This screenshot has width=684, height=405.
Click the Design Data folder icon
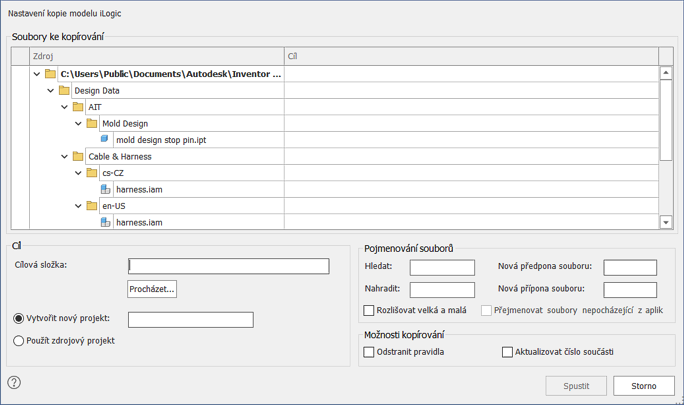tap(64, 90)
